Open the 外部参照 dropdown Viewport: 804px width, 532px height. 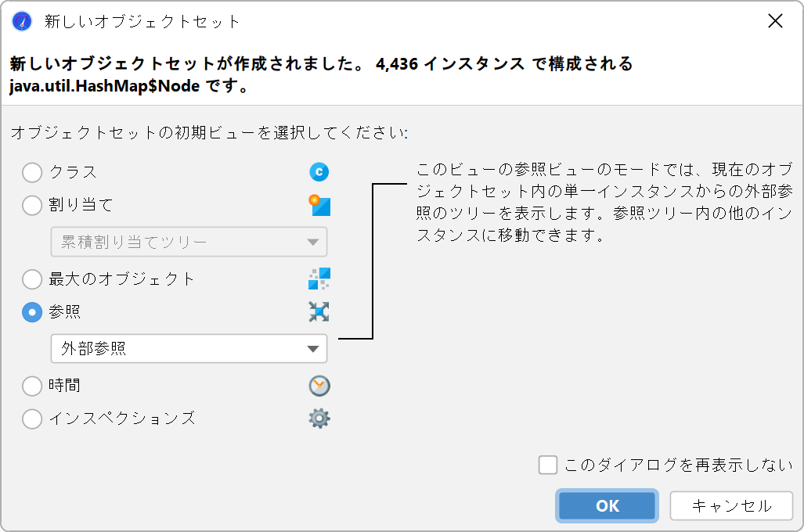[189, 348]
